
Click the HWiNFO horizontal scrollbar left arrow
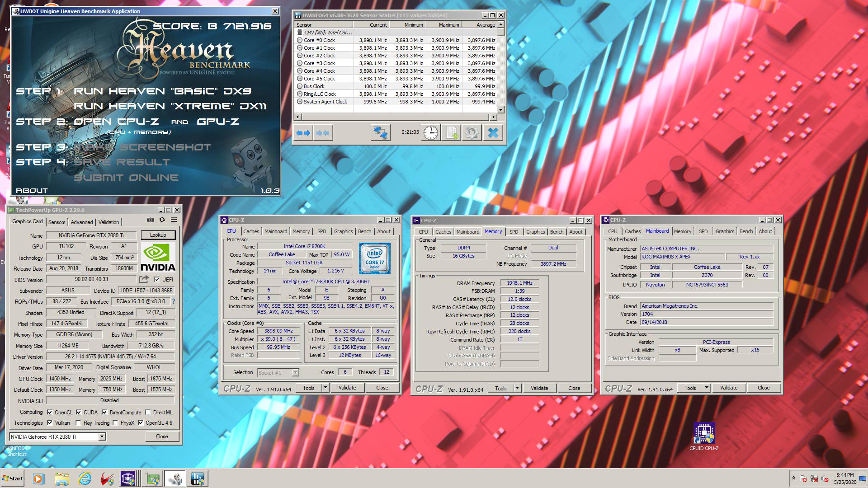click(x=297, y=117)
